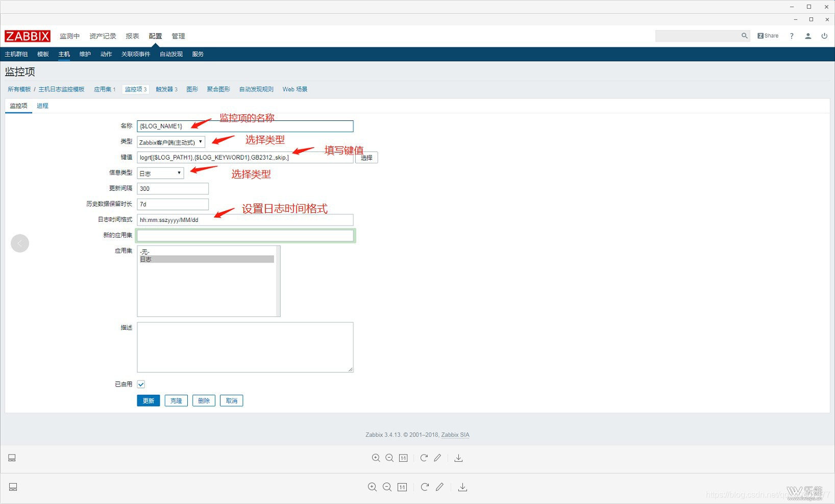835x504 pixels.
Task: Click edit pencil icon in bottom viewer toolbar
Action: [439, 487]
